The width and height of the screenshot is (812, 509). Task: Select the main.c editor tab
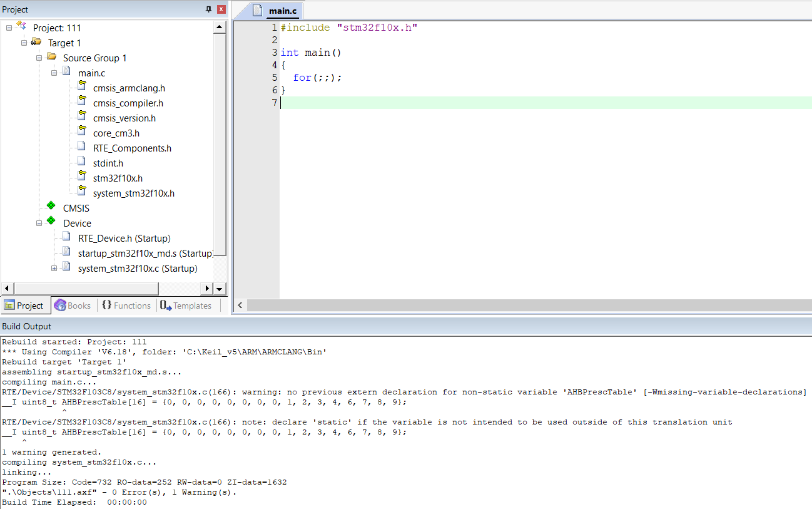pyautogui.click(x=277, y=11)
